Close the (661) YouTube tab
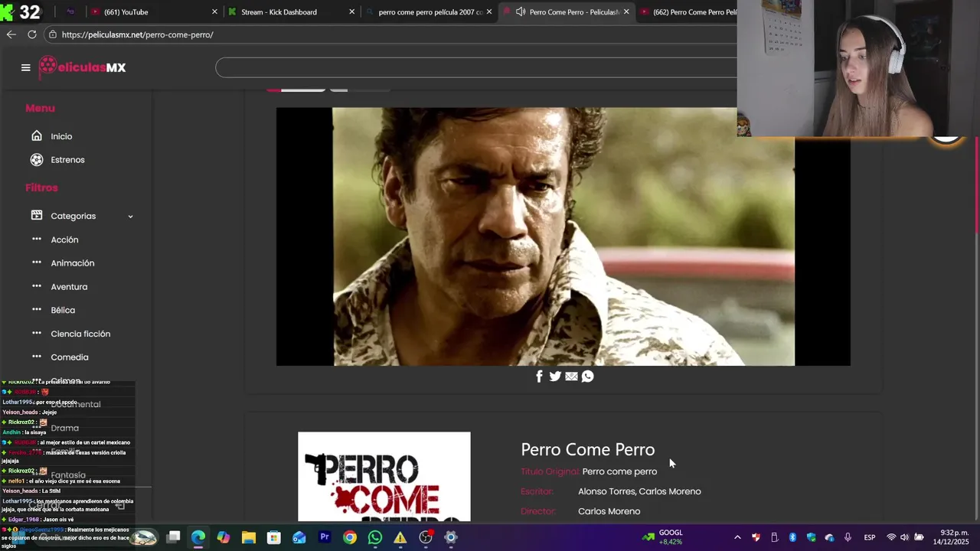Screen dimensions: 980x551 coord(214,12)
